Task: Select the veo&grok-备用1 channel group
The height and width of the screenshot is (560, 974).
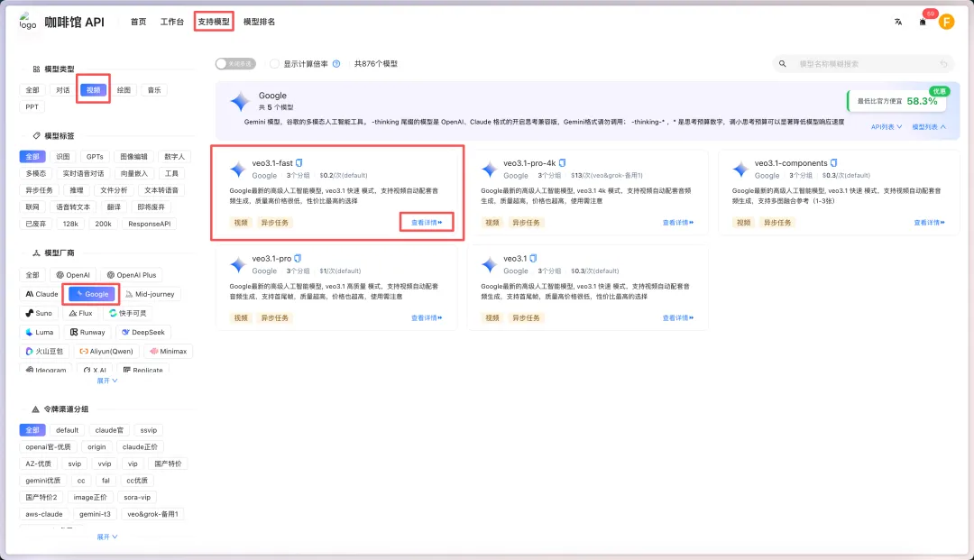Action: point(152,514)
